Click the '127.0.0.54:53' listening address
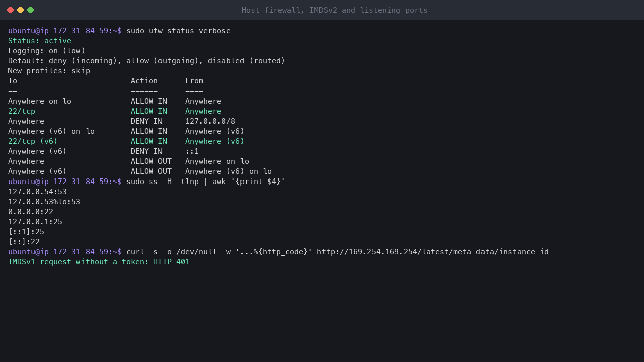The width and height of the screenshot is (644, 362). tap(37, 192)
